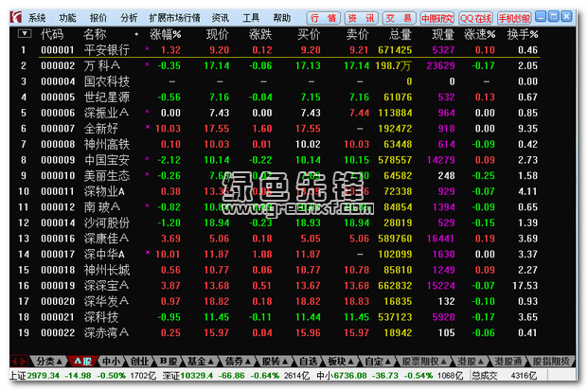Image resolution: width=588 pixels, height=391 pixels.
Task: Sort by 涨幅% column header
Action: pyautogui.click(x=166, y=34)
